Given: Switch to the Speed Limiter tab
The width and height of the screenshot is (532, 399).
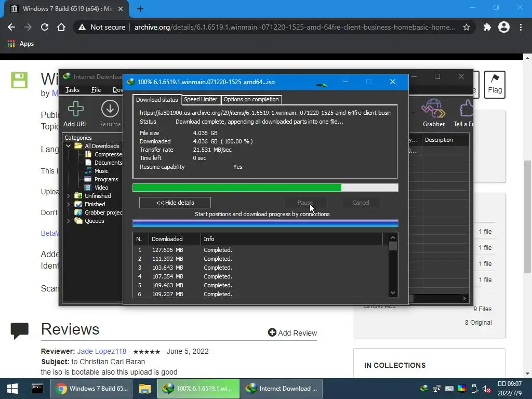Looking at the screenshot, I should tap(201, 99).
